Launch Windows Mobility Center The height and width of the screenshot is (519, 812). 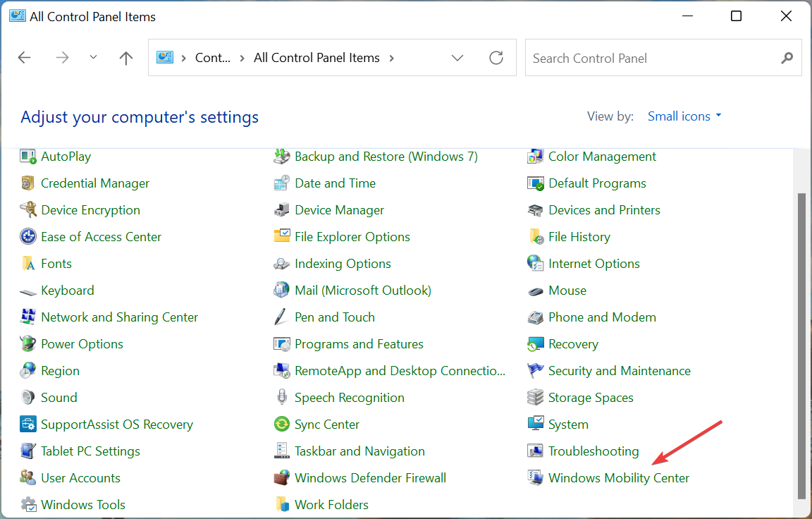(x=618, y=477)
